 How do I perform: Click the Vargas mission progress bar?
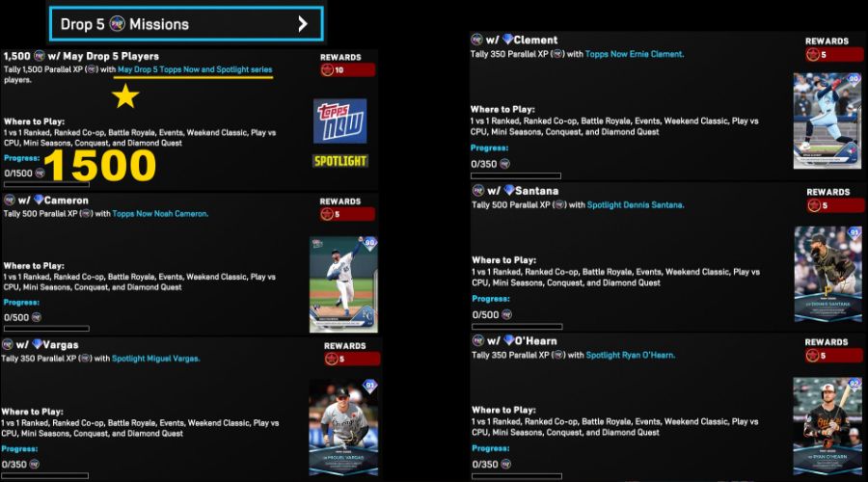tap(44, 475)
